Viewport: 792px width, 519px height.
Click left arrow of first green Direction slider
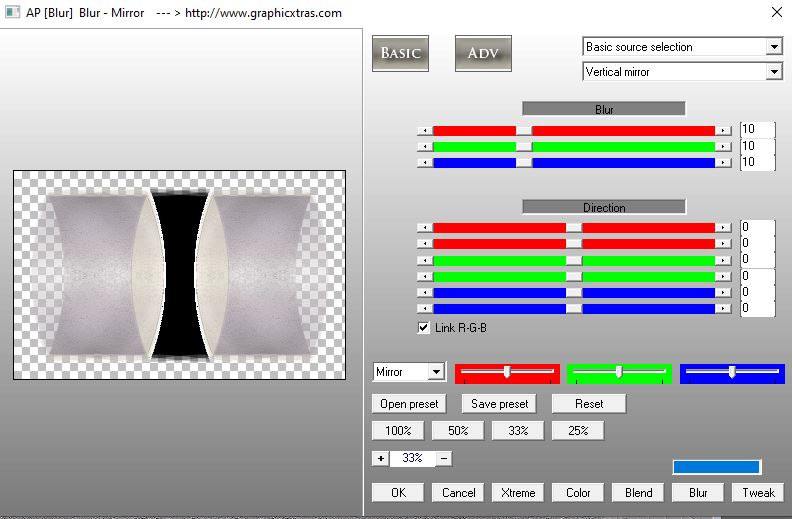[x=425, y=261]
